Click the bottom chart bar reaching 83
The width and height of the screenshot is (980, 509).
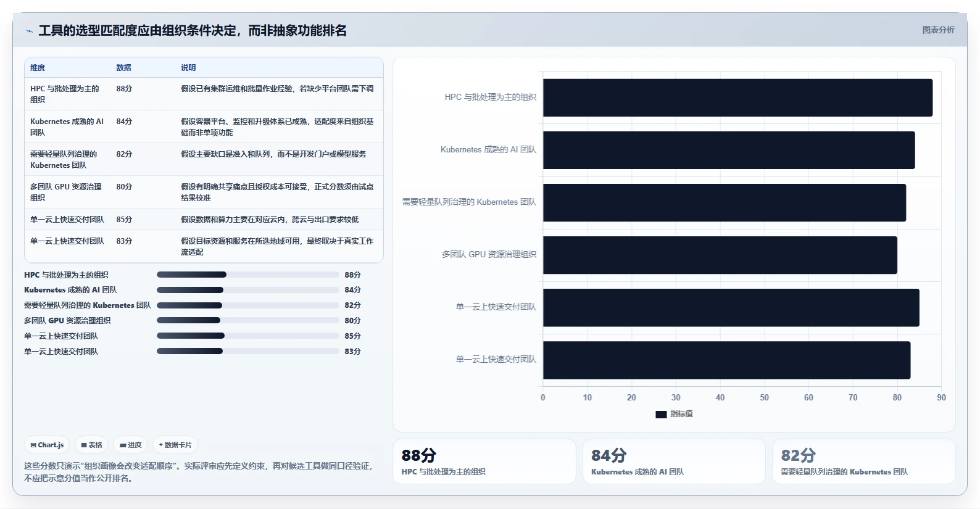point(727,360)
